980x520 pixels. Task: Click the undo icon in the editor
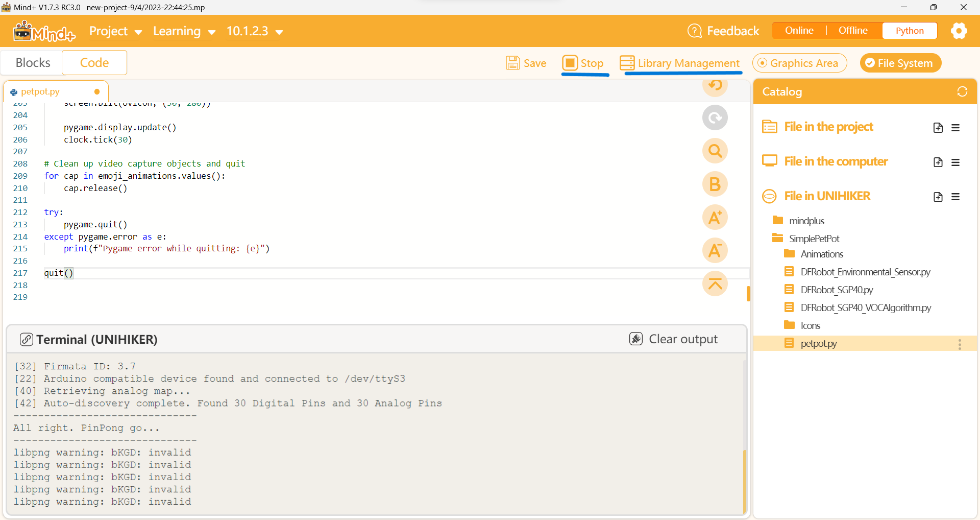pyautogui.click(x=715, y=86)
